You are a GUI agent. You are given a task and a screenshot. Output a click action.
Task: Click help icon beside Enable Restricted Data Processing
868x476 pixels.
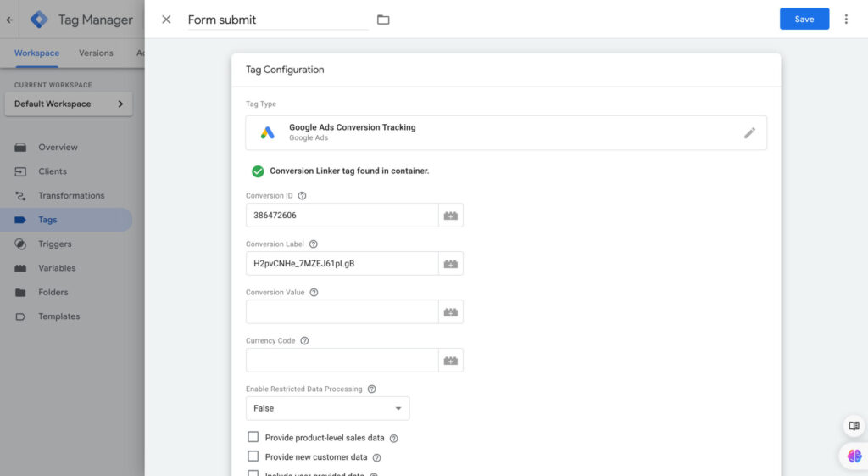pyautogui.click(x=372, y=389)
